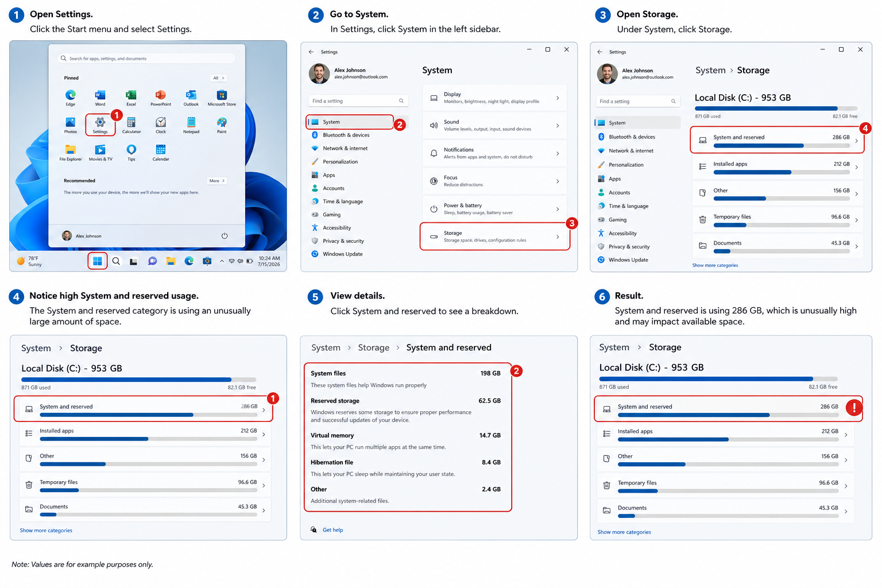Screen dimensions: 882x588
Task: Open the Storage row under Power & battery
Action: pyautogui.click(x=494, y=237)
